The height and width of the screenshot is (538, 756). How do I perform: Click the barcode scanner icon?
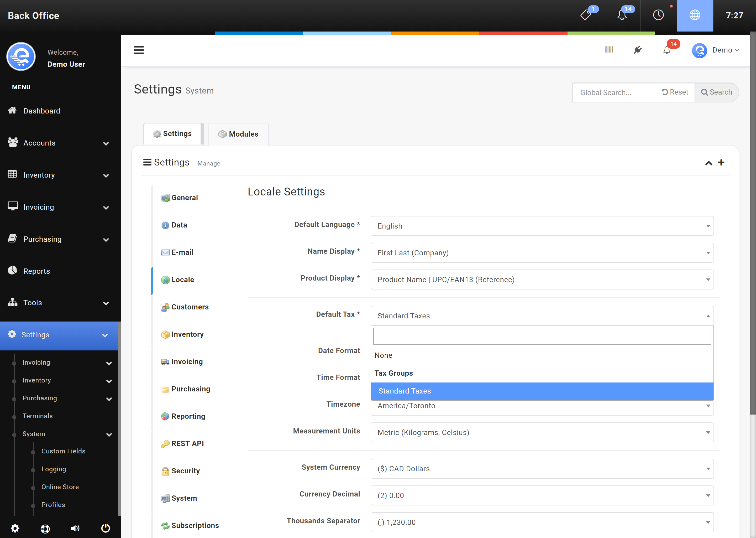click(x=608, y=50)
